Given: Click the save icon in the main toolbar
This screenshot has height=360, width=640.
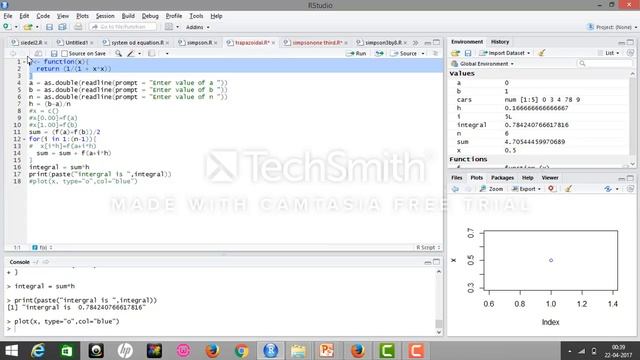Looking at the screenshot, I should [x=49, y=27].
